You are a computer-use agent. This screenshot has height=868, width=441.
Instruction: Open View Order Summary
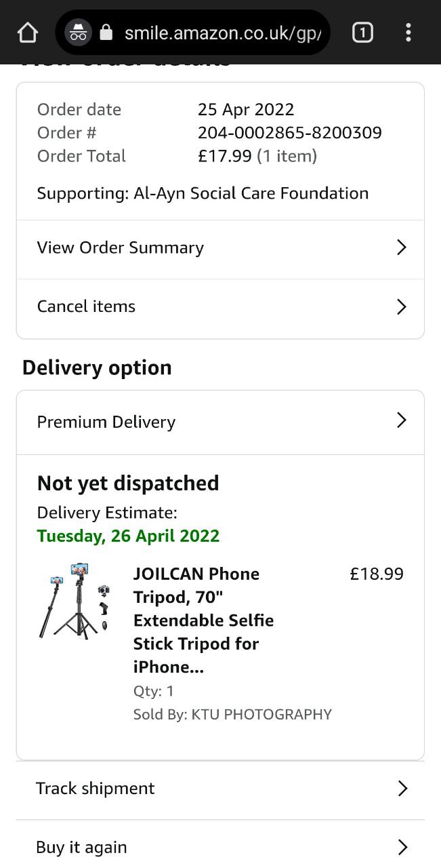pos(121,248)
